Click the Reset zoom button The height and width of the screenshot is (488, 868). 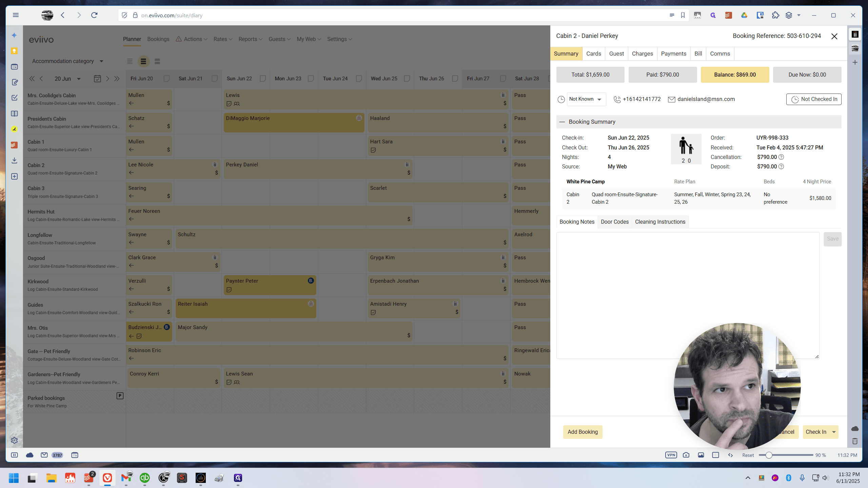748,455
